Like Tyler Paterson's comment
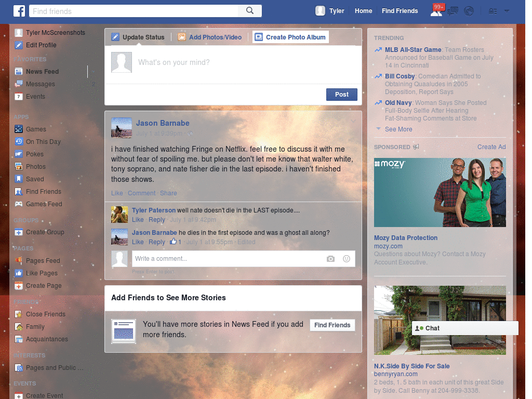This screenshot has height=399, width=532. click(x=138, y=220)
